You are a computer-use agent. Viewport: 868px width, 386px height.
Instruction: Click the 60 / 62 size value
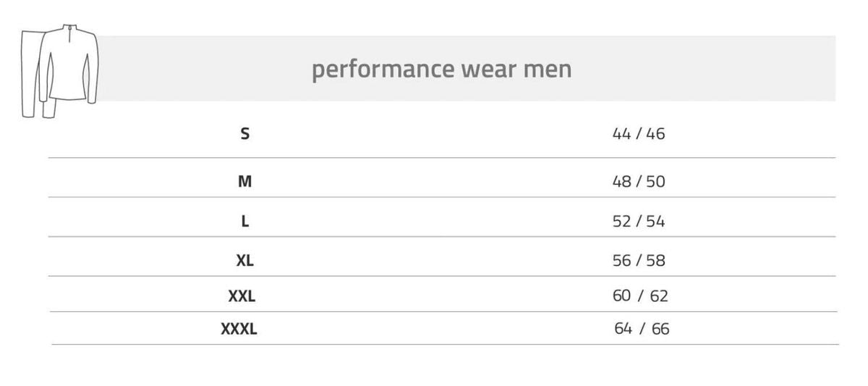(x=640, y=295)
